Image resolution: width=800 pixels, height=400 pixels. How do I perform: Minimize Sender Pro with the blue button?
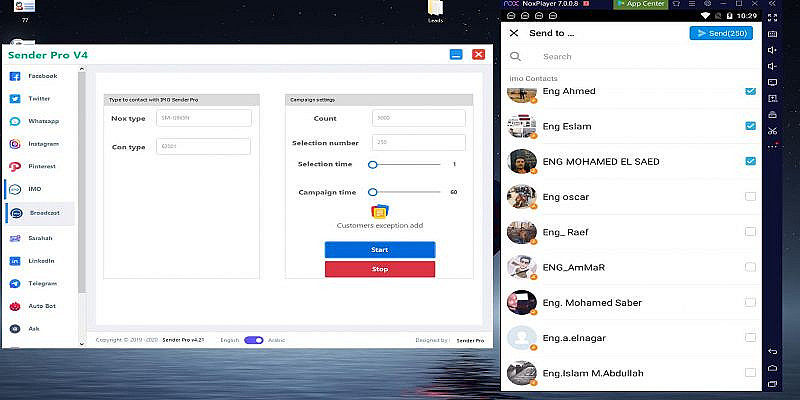point(456,55)
